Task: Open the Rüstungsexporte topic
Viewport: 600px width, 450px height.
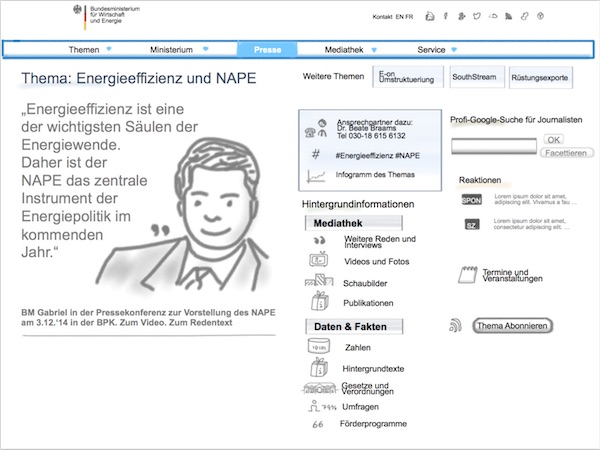Action: point(541,78)
